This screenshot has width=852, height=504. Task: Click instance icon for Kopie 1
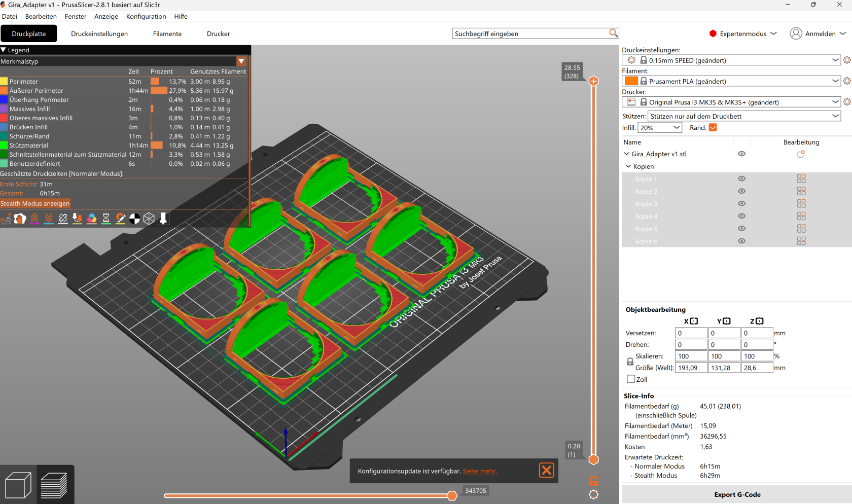coord(801,178)
